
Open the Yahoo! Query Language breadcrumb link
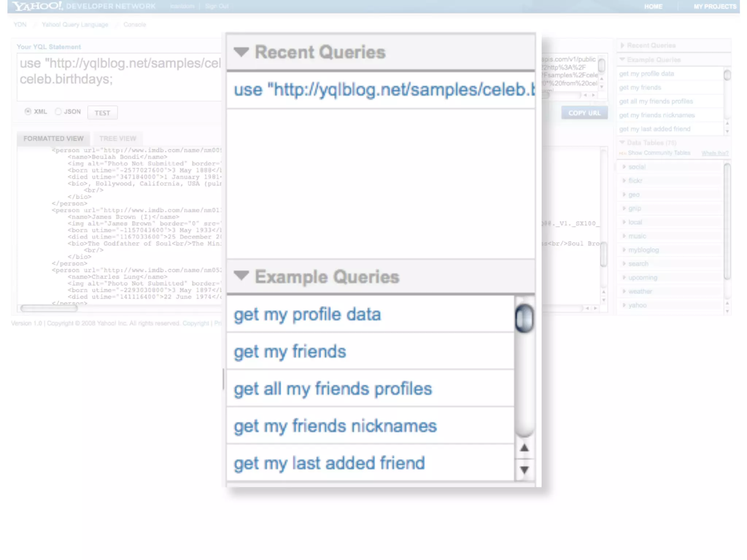(x=75, y=24)
